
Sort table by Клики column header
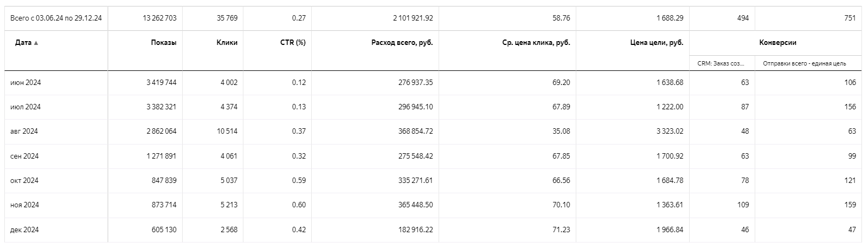click(x=227, y=43)
